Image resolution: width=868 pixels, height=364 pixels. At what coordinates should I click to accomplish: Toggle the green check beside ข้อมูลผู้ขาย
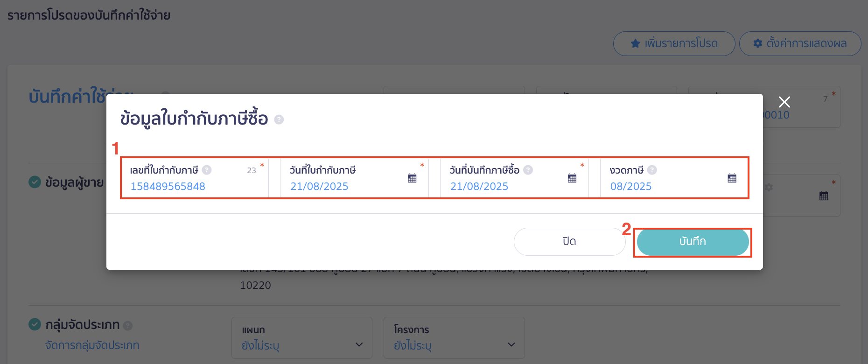point(35,182)
